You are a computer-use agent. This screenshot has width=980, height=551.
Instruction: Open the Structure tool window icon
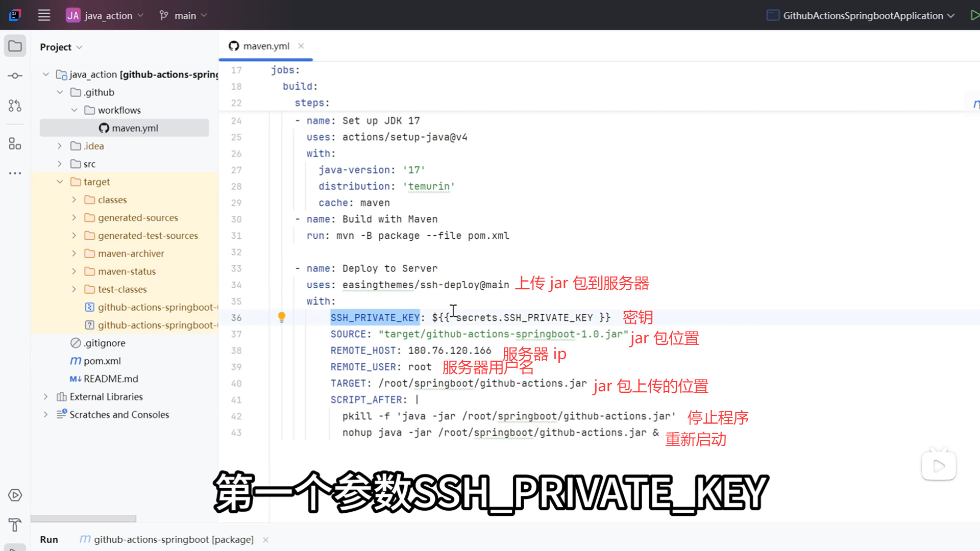(15, 144)
